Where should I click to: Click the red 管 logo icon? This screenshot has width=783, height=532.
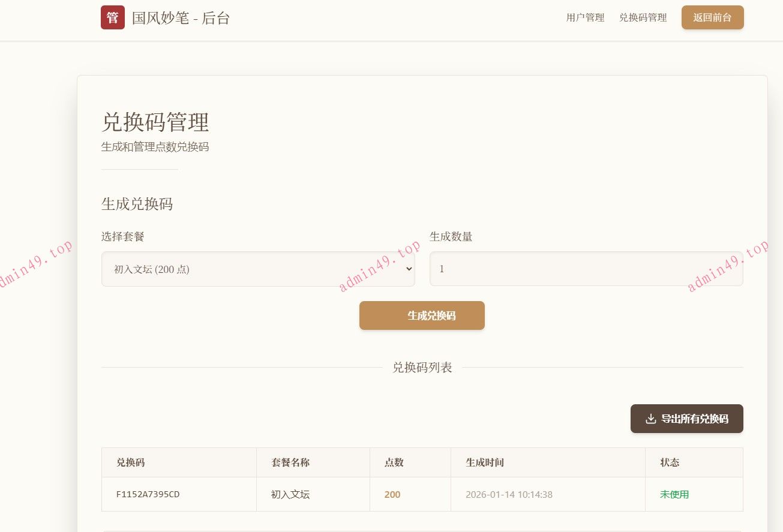112,17
